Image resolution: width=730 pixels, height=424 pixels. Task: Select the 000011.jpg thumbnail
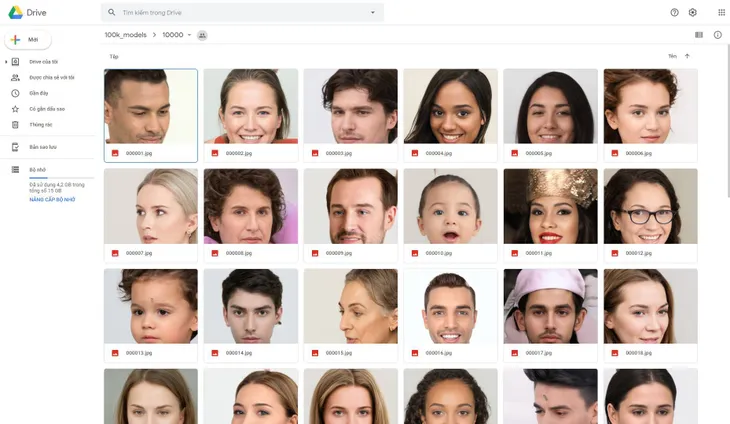[550, 206]
